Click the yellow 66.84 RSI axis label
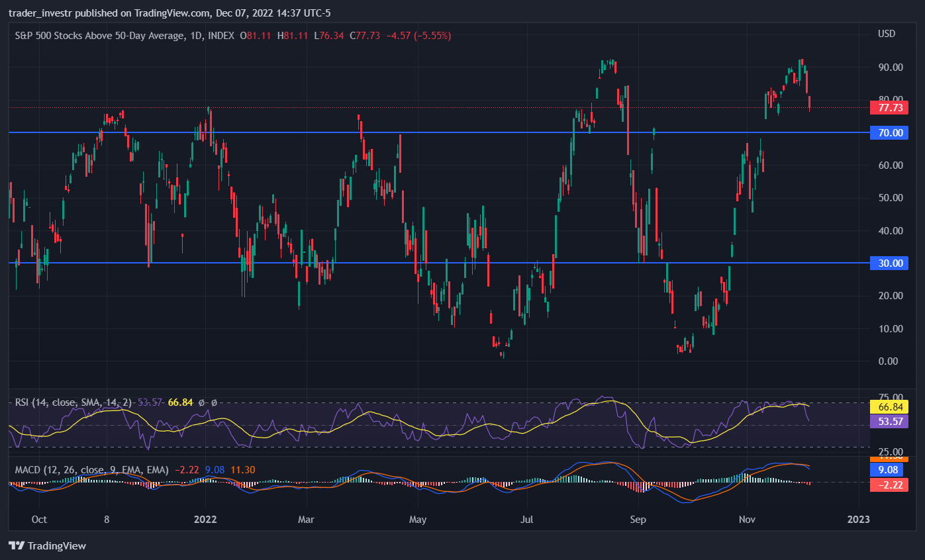 [890, 407]
